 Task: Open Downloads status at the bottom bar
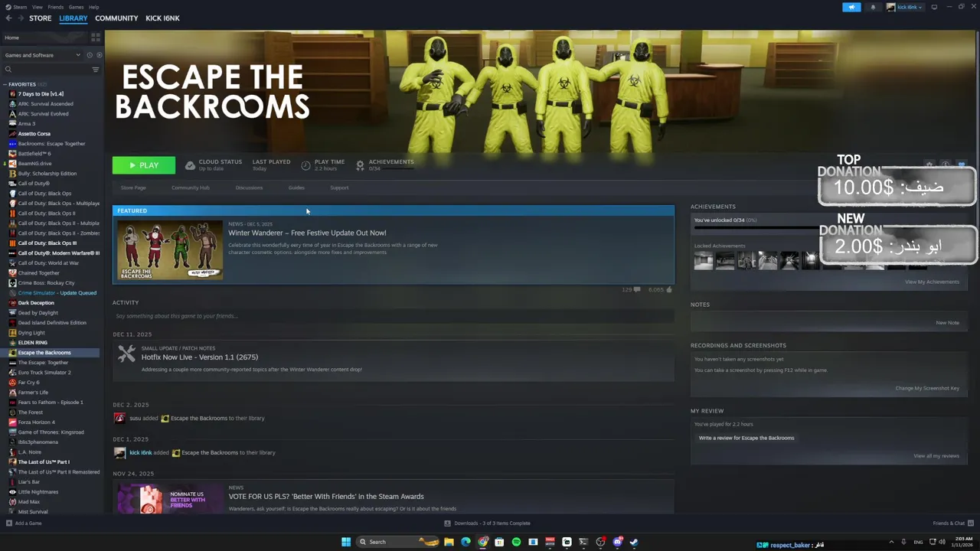(487, 523)
